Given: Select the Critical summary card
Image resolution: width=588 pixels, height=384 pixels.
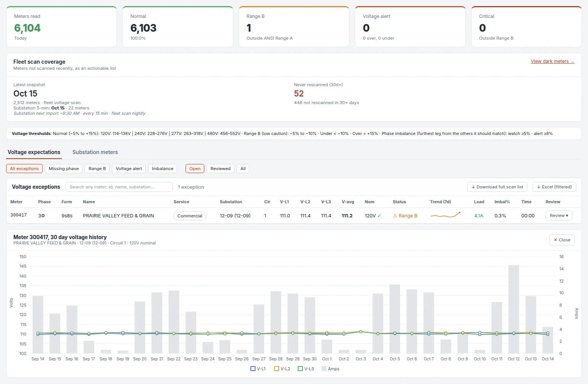Looking at the screenshot, I should tap(527, 27).
